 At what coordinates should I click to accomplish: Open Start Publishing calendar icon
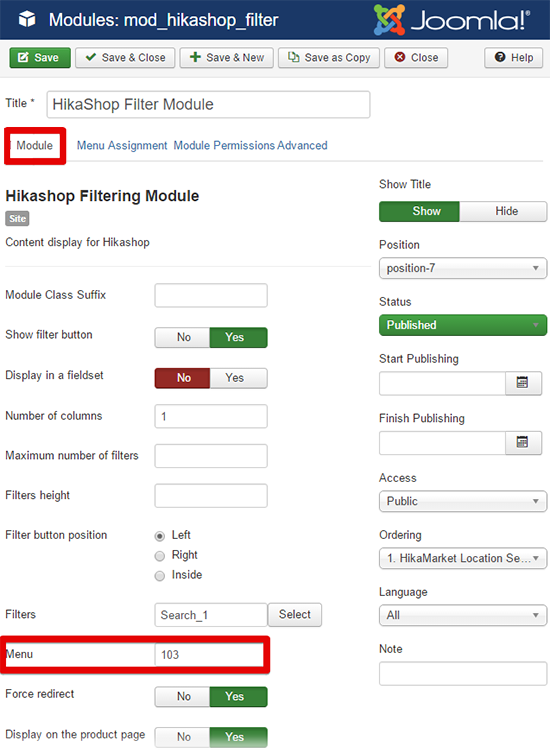523,383
